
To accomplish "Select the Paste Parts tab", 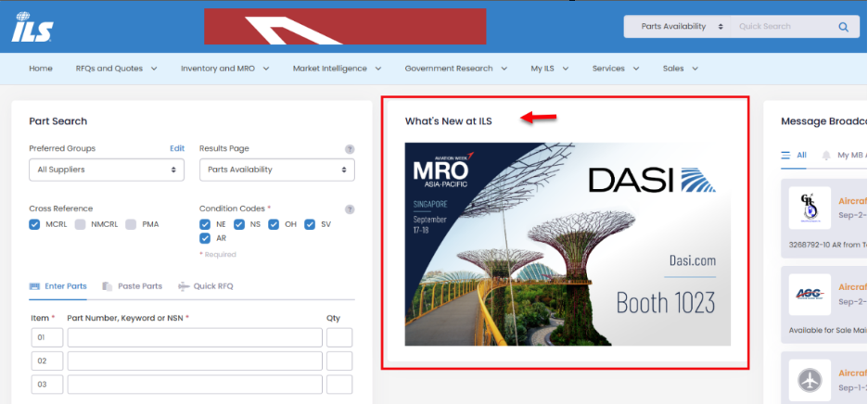I will [133, 286].
